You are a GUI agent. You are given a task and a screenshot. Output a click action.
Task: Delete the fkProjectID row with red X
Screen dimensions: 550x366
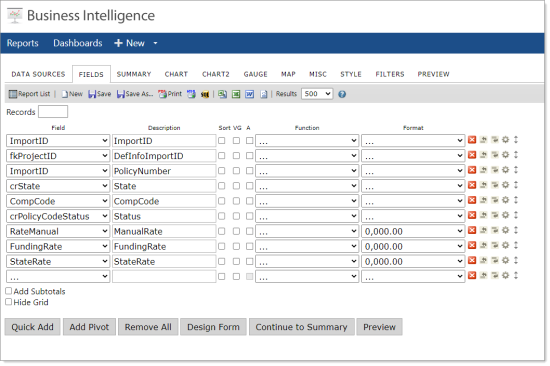472,155
